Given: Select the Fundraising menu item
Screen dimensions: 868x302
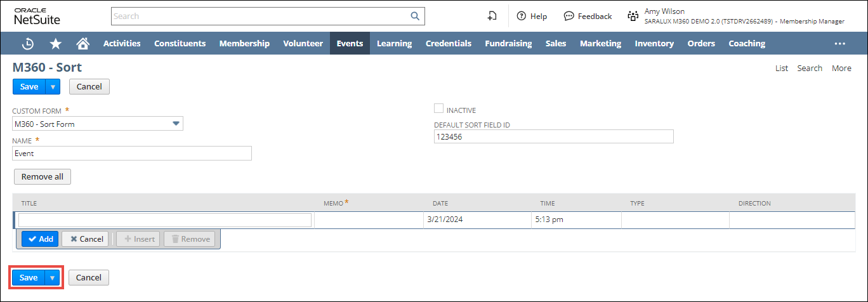Looking at the screenshot, I should [x=508, y=44].
